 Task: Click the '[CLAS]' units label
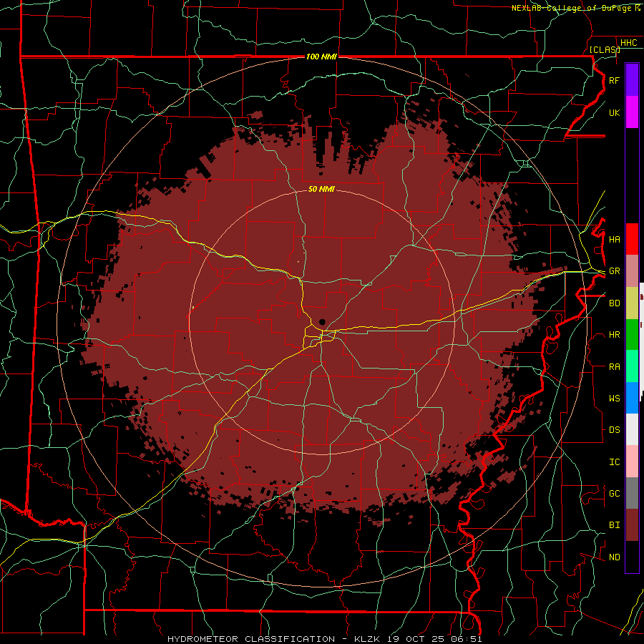(x=605, y=49)
